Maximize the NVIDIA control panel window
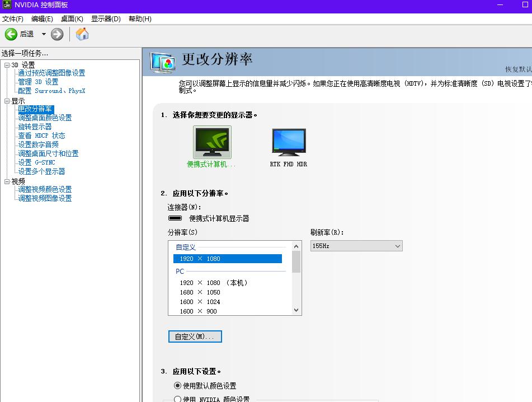The image size is (532, 402). pyautogui.click(x=525, y=4)
